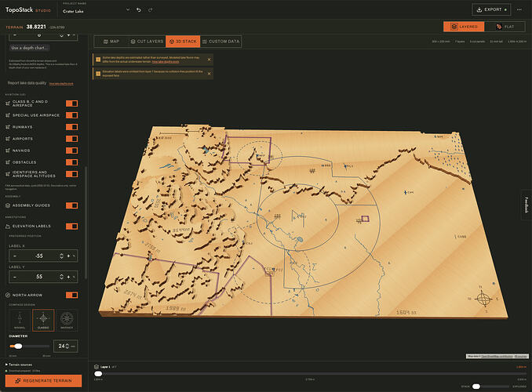Click Use a depth chart button

click(x=29, y=48)
